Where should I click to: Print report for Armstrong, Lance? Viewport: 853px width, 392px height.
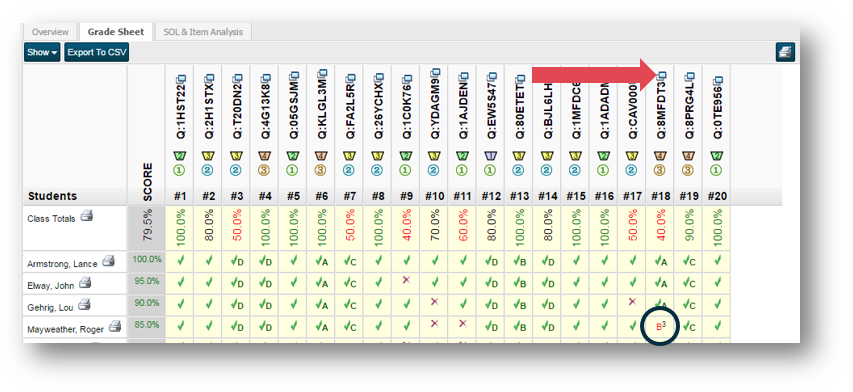pyautogui.click(x=108, y=262)
